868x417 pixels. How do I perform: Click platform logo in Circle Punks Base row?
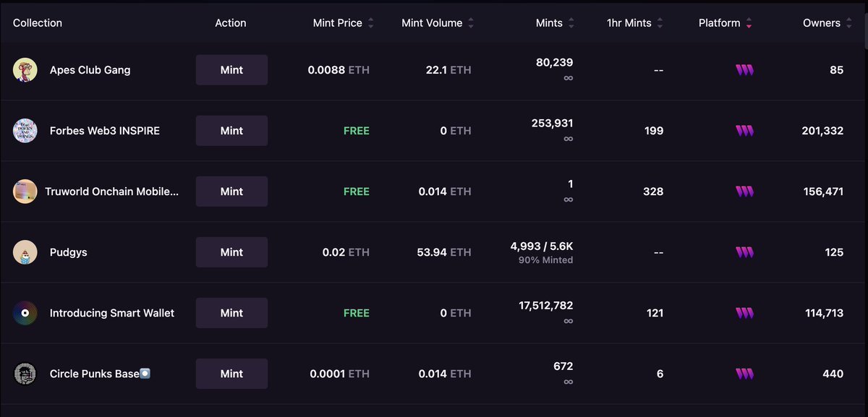[744, 374]
